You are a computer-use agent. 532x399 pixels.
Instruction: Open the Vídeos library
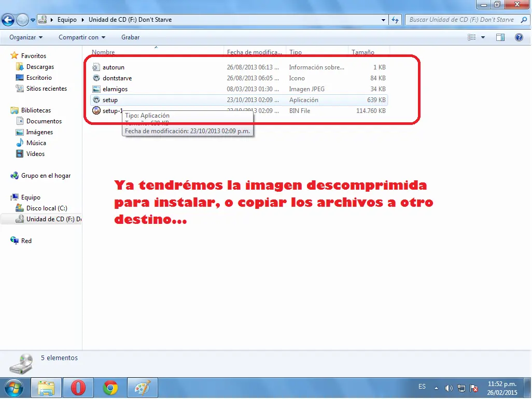coord(35,153)
